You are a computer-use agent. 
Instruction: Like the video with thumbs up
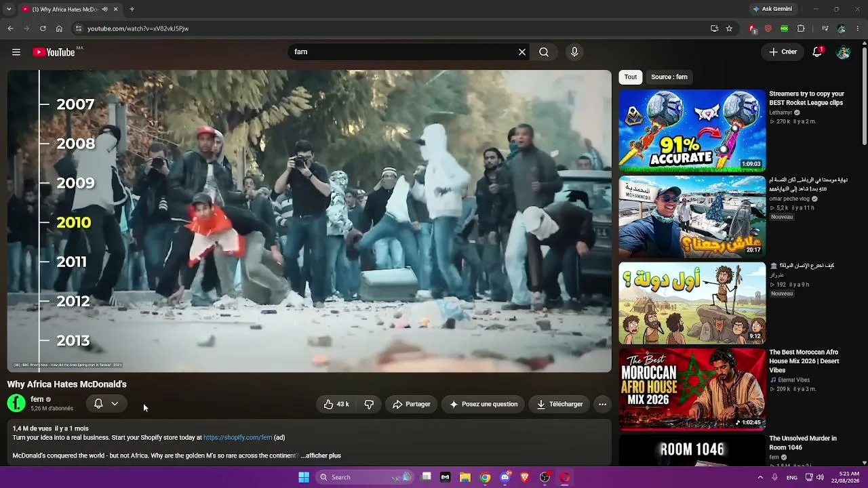coord(336,404)
